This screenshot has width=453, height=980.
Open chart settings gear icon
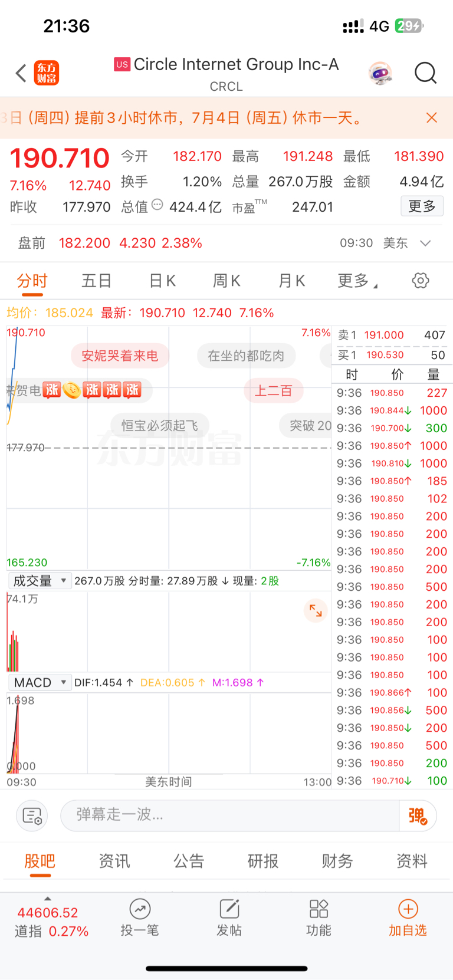[421, 281]
